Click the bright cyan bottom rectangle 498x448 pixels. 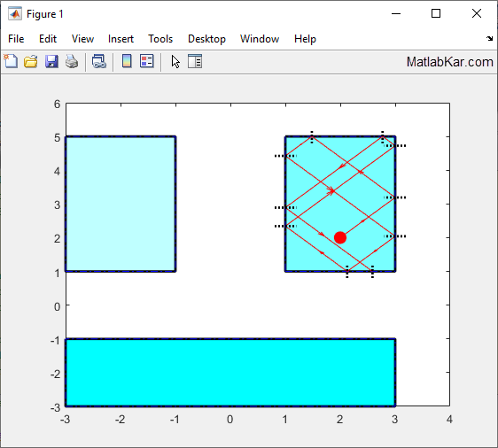pyautogui.click(x=230, y=373)
